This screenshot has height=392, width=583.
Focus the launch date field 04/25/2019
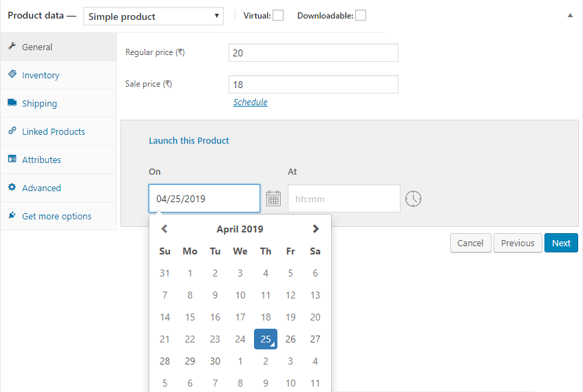click(x=204, y=199)
